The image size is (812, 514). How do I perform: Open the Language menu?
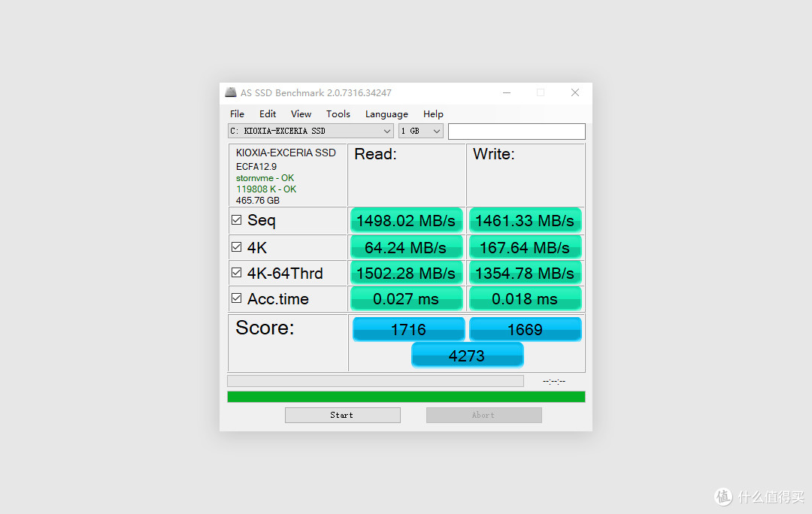coord(386,113)
